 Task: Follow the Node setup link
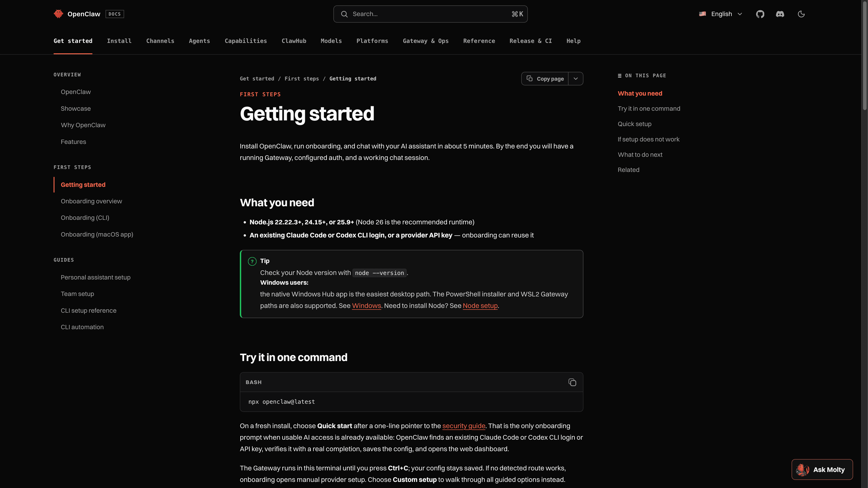480,305
